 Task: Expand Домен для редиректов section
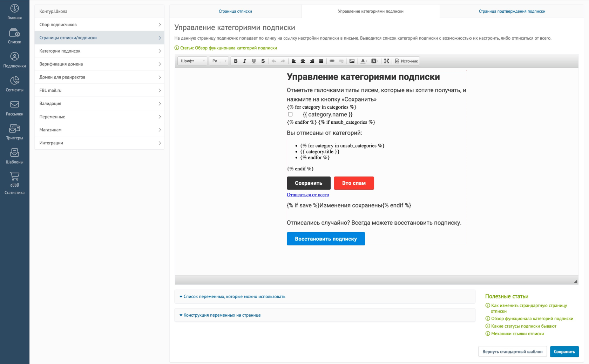click(x=99, y=77)
